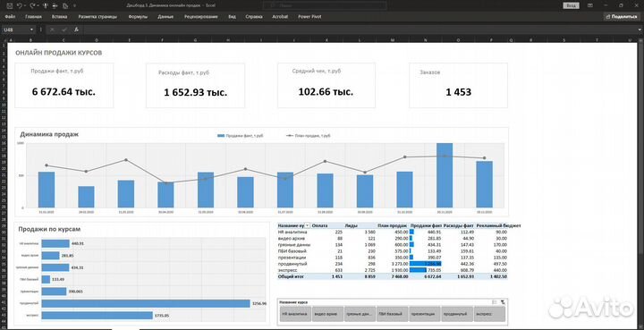The width and height of the screenshot is (644, 330).
Task: Click the Рекламный бюджет column header
Action: [499, 225]
